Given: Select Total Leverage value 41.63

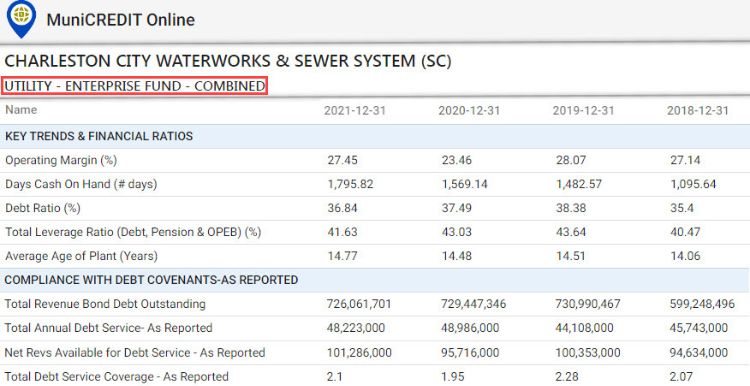Looking at the screenshot, I should [x=342, y=232].
